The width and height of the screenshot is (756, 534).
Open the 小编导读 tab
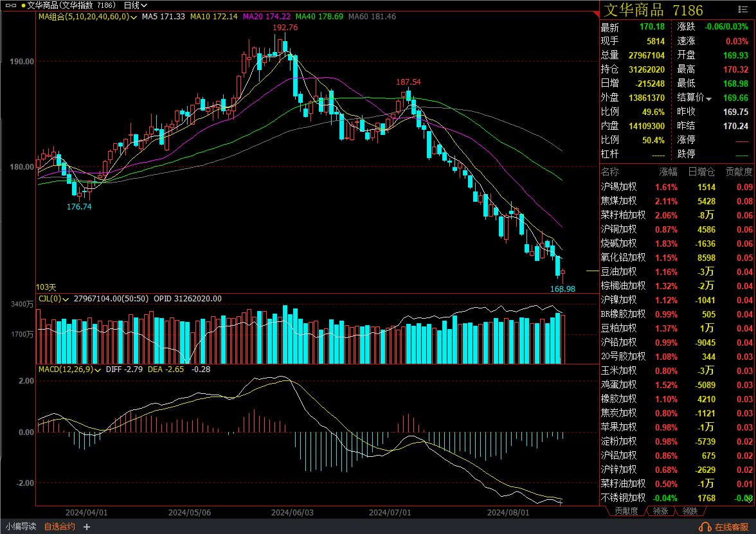(x=21, y=527)
